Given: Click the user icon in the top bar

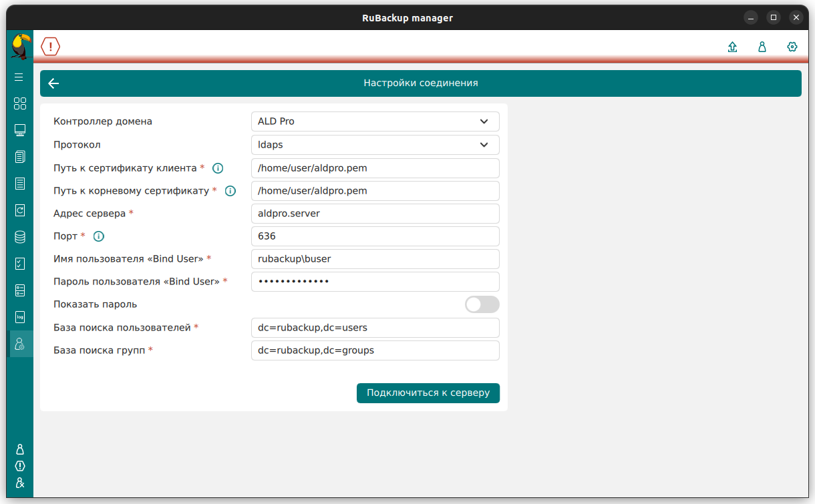Looking at the screenshot, I should [762, 47].
